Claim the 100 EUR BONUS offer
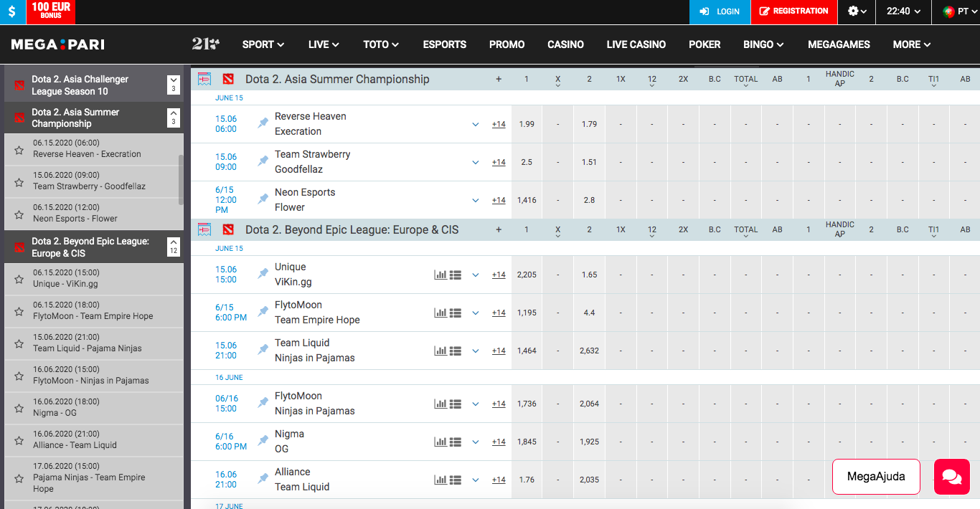 point(51,11)
